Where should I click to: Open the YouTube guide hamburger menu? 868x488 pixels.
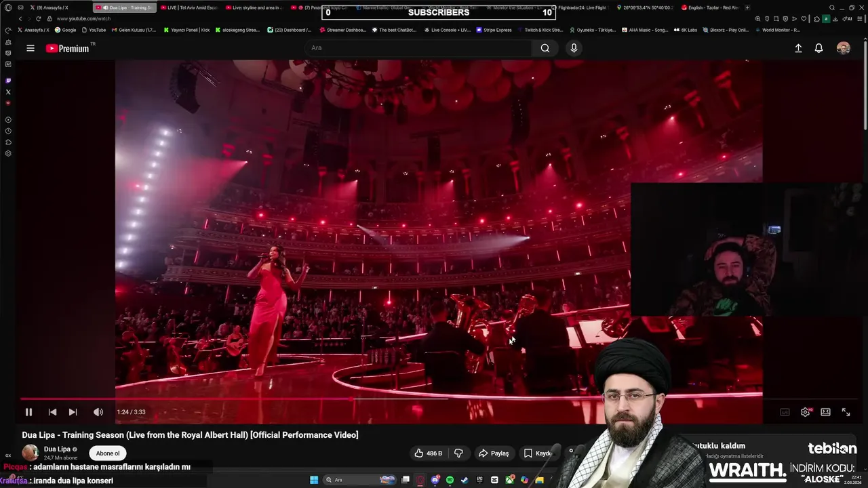tap(31, 48)
